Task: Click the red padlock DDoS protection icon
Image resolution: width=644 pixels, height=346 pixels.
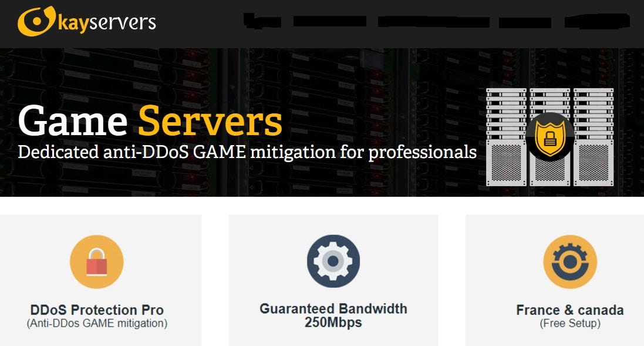Action: (96, 262)
